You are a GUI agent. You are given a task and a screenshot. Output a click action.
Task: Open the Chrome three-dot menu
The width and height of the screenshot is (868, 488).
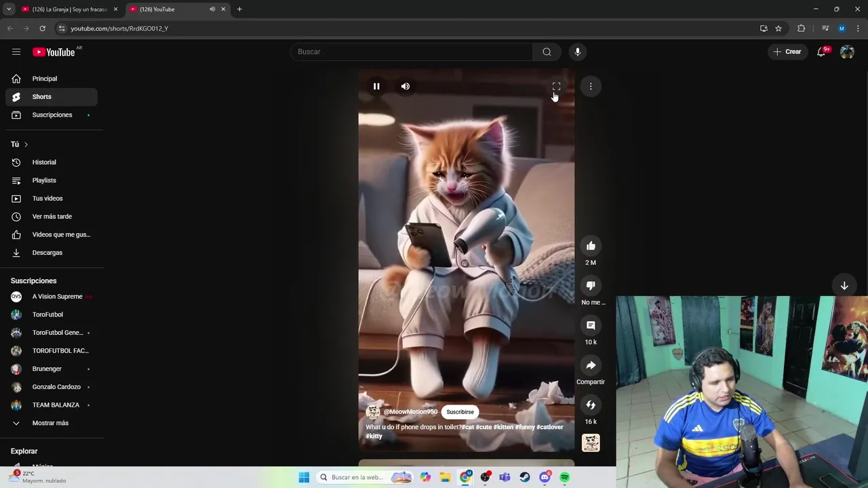coord(858,28)
